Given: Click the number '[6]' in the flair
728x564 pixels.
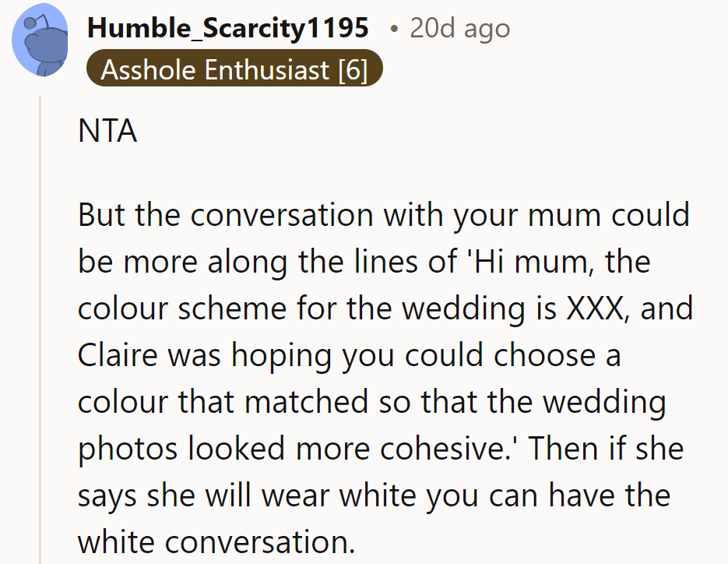Looking at the screenshot, I should (x=353, y=69).
